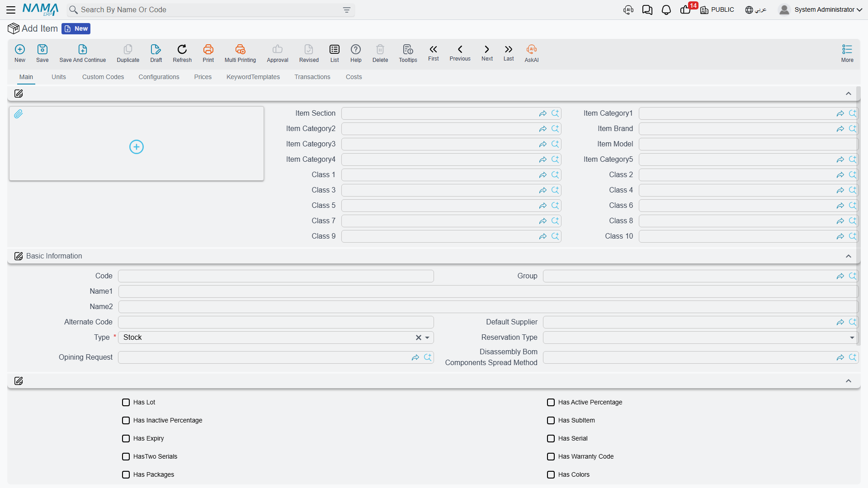Open chat messages icon in header
Image resolution: width=868 pixels, height=488 pixels.
point(647,10)
